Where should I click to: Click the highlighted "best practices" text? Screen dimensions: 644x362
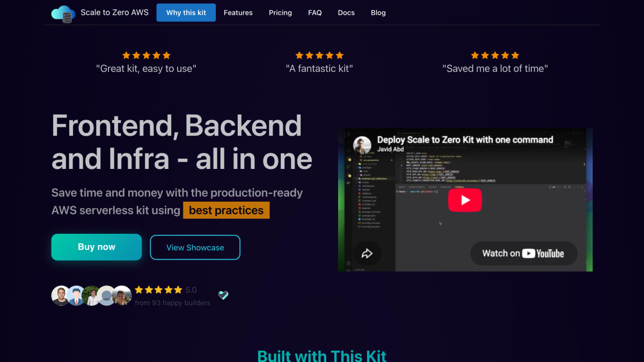(226, 210)
